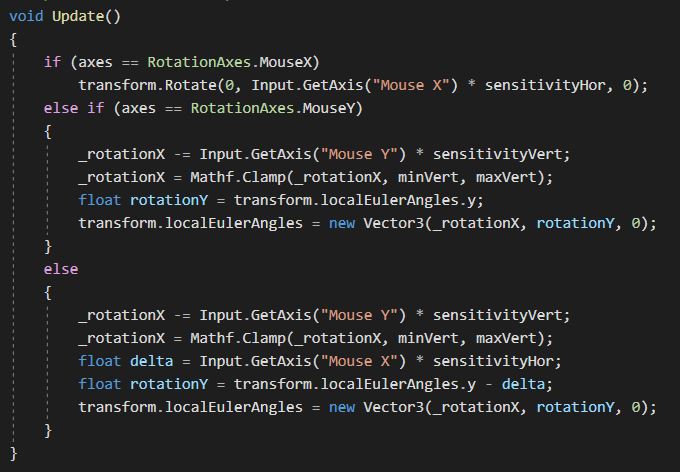The image size is (680, 472).
Task: Click the standalone else keyword
Action: [x=60, y=269]
